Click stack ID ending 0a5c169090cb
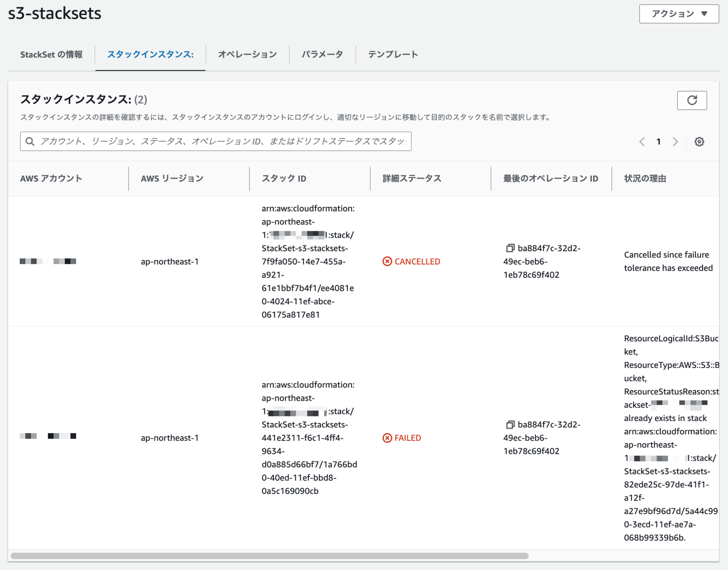Screen dimensions: 728x570 [x=309, y=438]
